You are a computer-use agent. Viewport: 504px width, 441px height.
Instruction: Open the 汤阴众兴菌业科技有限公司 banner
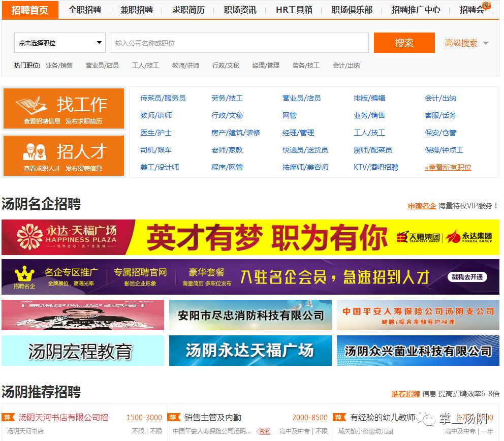pyautogui.click(x=418, y=351)
